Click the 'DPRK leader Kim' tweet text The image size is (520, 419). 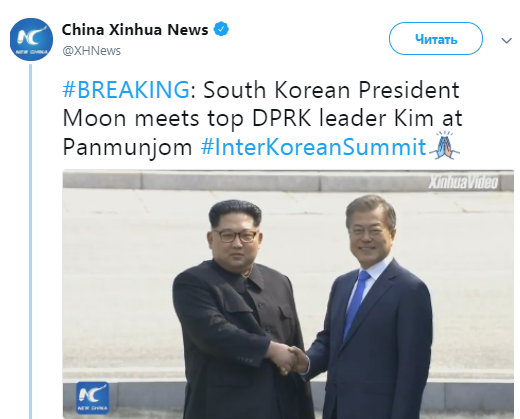[343, 118]
